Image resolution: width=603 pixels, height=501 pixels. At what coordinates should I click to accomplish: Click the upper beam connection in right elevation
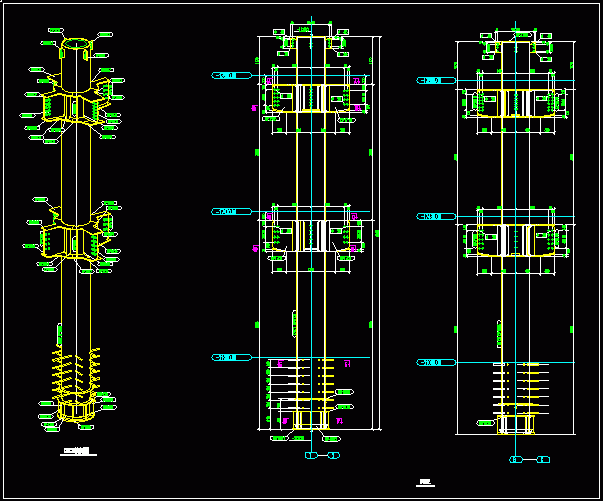tap(517, 104)
